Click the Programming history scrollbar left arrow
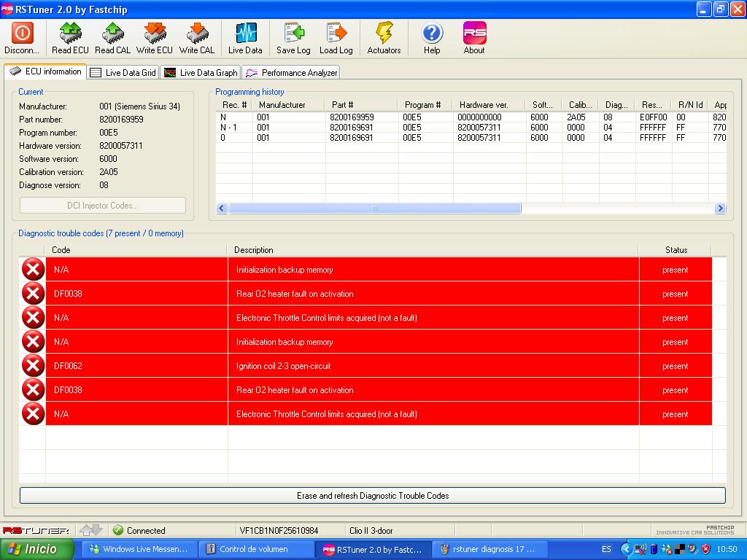The height and width of the screenshot is (560, 747). coord(222,208)
